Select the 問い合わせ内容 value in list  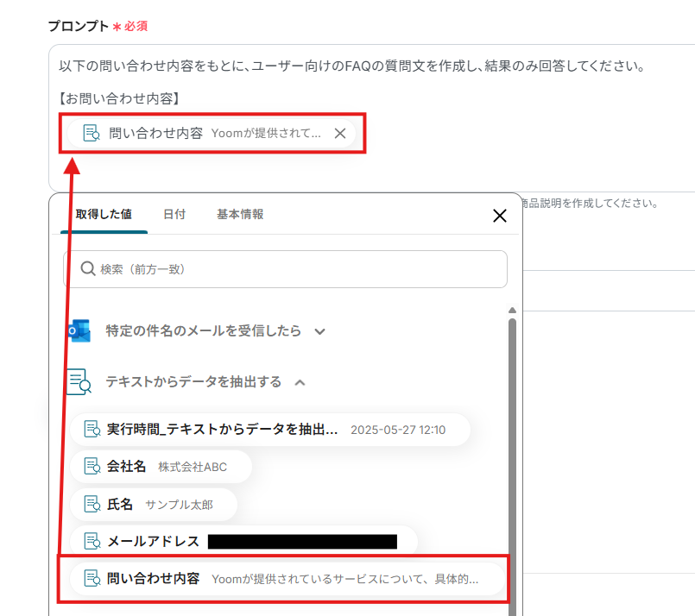287,579
